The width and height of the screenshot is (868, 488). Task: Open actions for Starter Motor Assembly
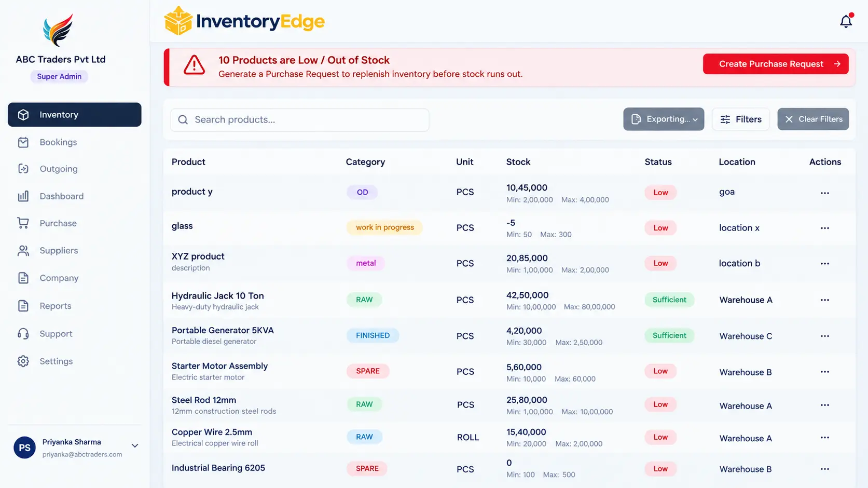[x=825, y=372]
